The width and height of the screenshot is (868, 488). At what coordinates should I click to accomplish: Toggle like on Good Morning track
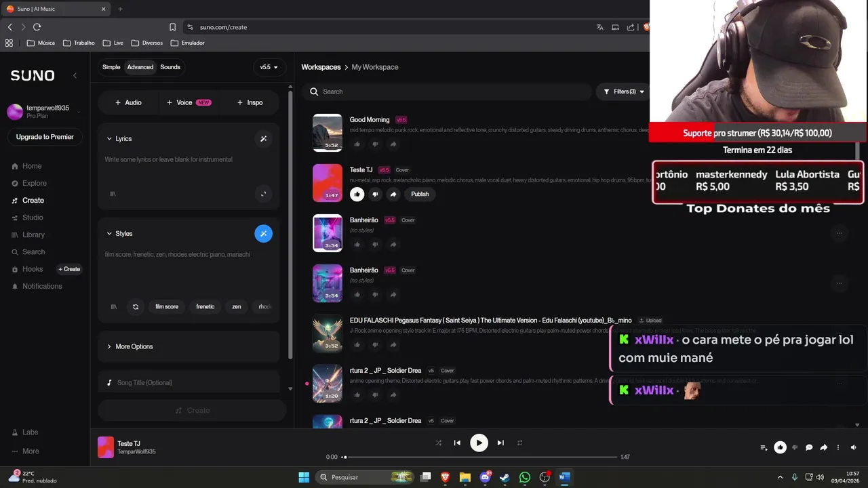[x=357, y=144]
